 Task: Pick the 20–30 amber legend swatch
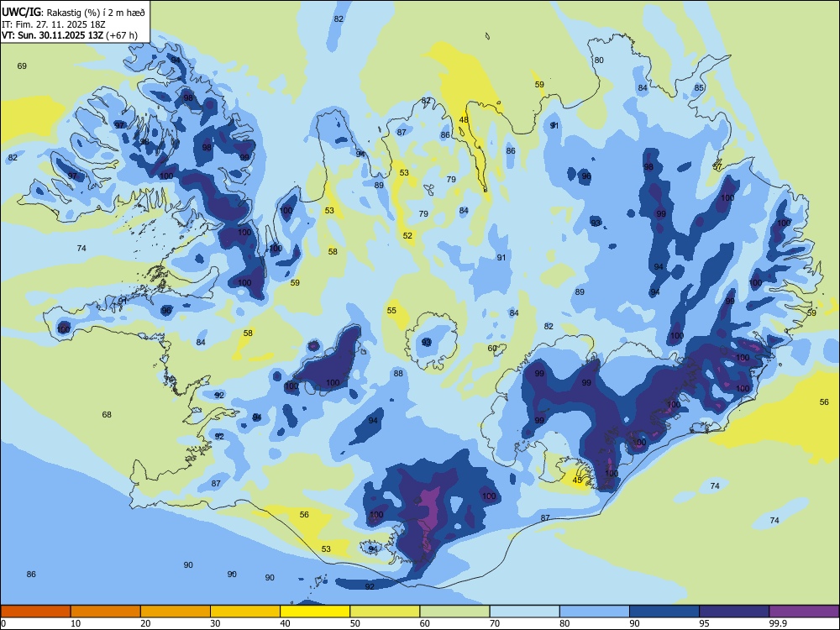pyautogui.click(x=176, y=612)
